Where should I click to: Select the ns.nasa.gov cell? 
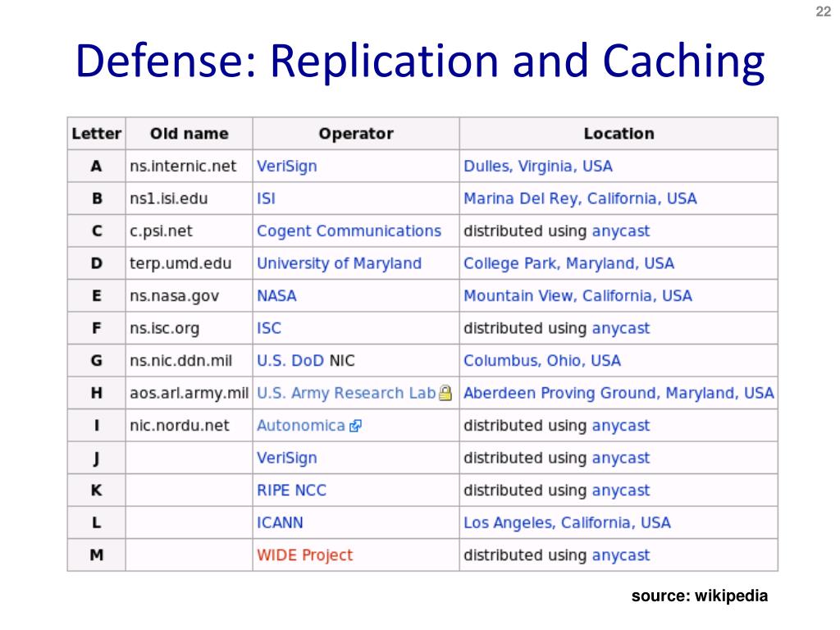pyautogui.click(x=189, y=295)
